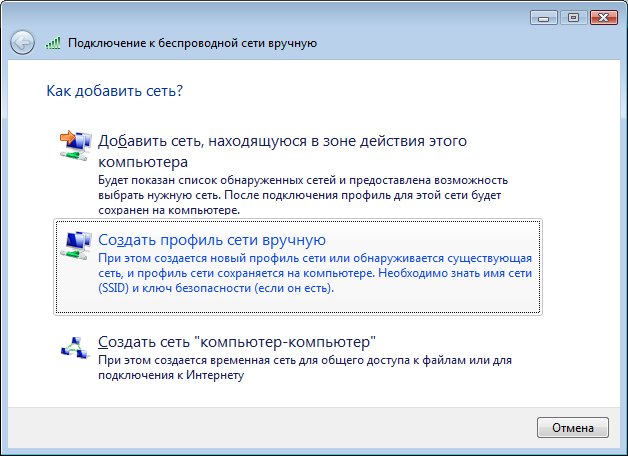Click title 'Подключение к беспроводной сети вручную'
628x456 pixels.
(x=192, y=44)
